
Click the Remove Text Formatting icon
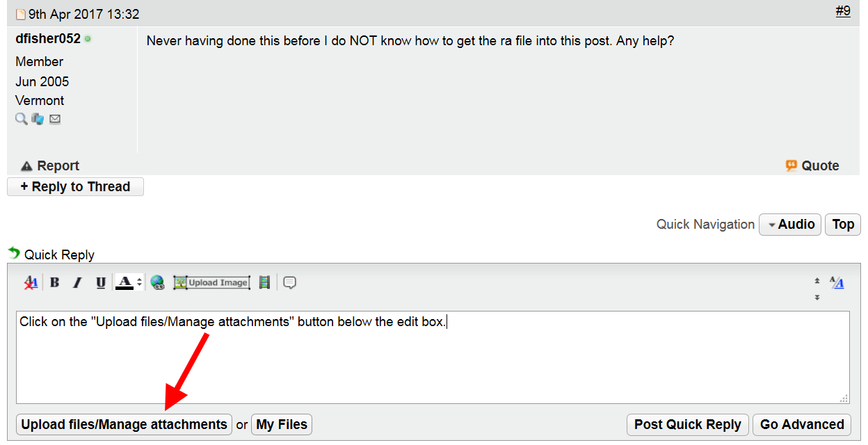click(x=31, y=282)
